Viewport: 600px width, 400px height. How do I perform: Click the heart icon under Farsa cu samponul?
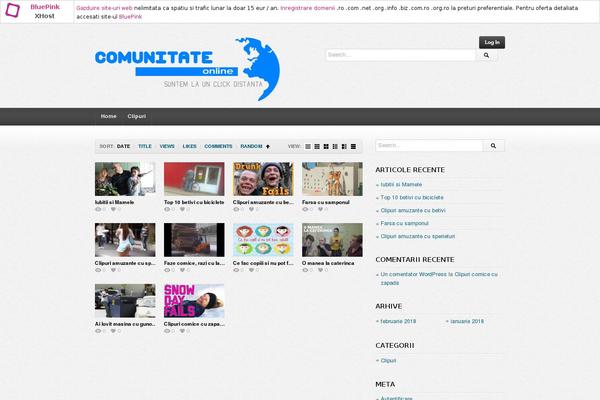pyautogui.click(x=320, y=209)
